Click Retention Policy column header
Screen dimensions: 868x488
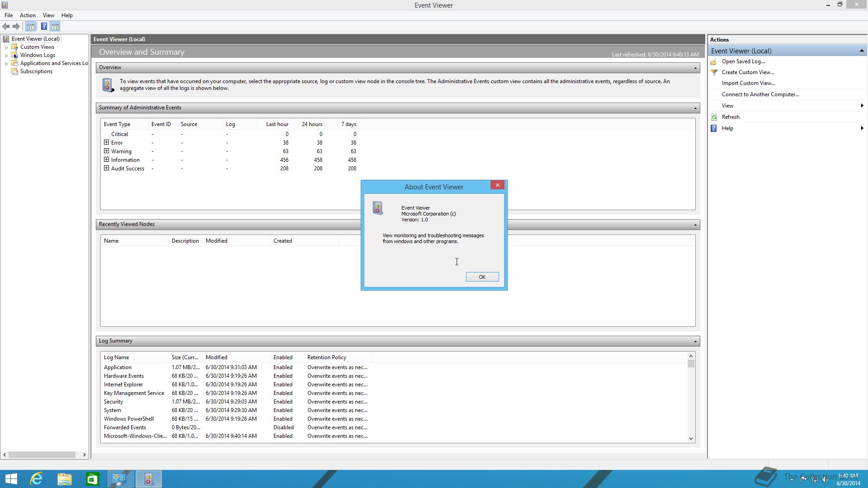(x=338, y=357)
